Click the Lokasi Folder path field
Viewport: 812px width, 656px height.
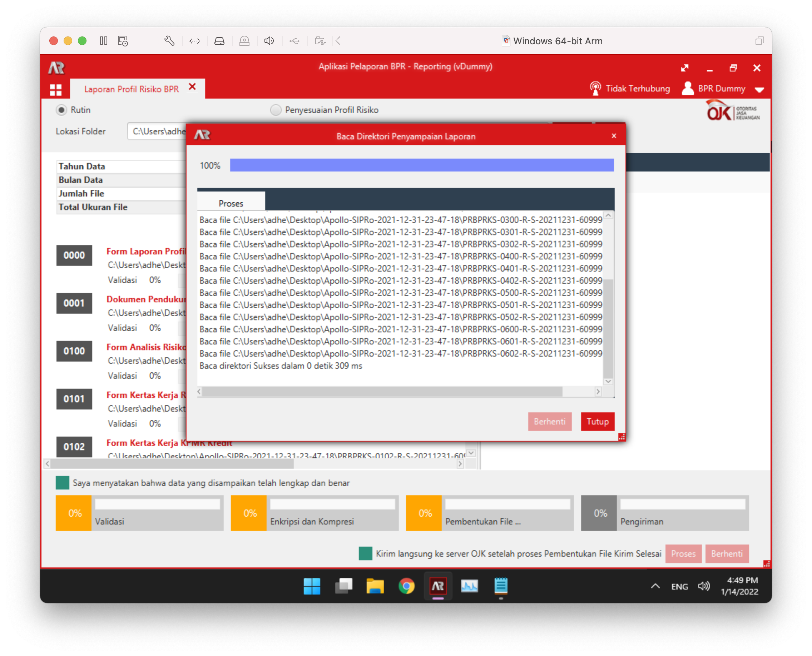point(157,131)
